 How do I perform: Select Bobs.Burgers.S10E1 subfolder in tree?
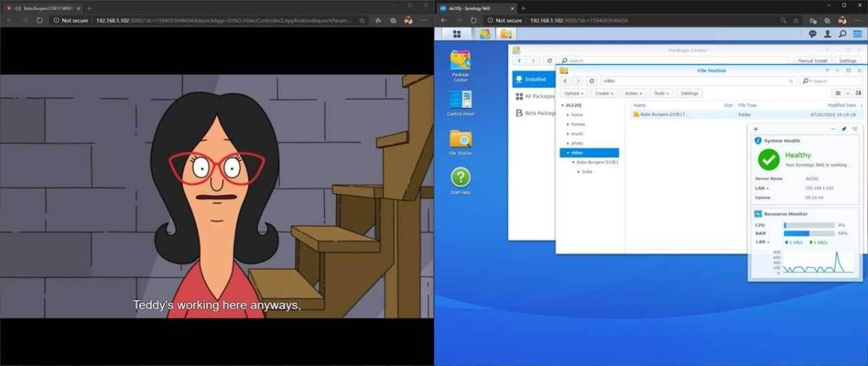point(597,162)
